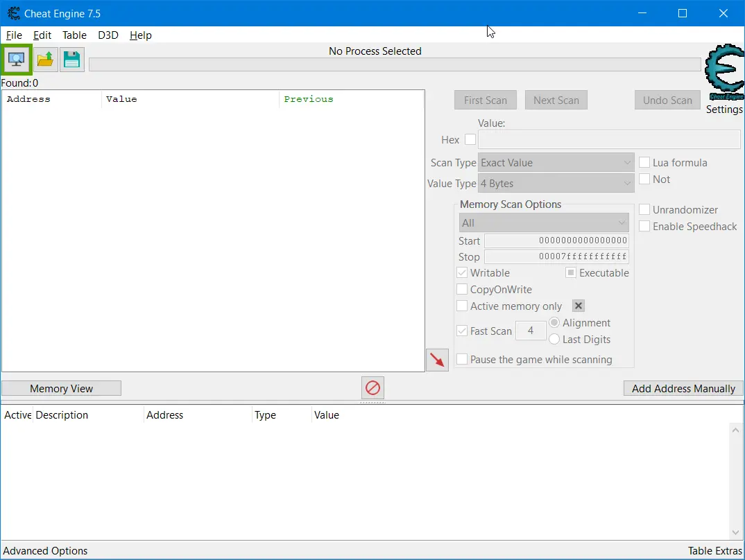The width and height of the screenshot is (745, 560).
Task: Click the Address column header in results
Action: click(x=51, y=99)
